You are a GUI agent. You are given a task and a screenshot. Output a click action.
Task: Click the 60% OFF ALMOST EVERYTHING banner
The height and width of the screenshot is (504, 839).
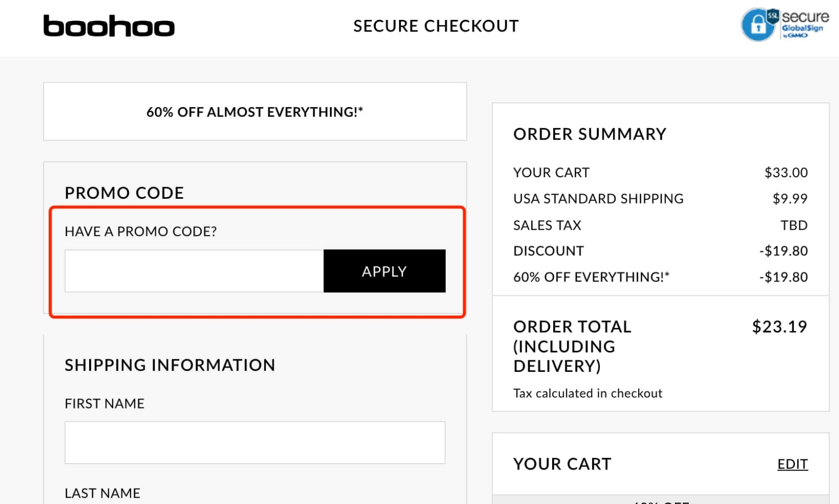point(255,112)
